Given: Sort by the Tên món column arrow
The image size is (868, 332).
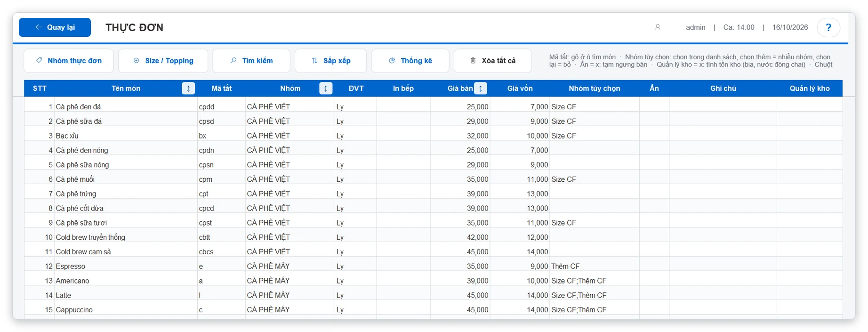Looking at the screenshot, I should (x=188, y=89).
